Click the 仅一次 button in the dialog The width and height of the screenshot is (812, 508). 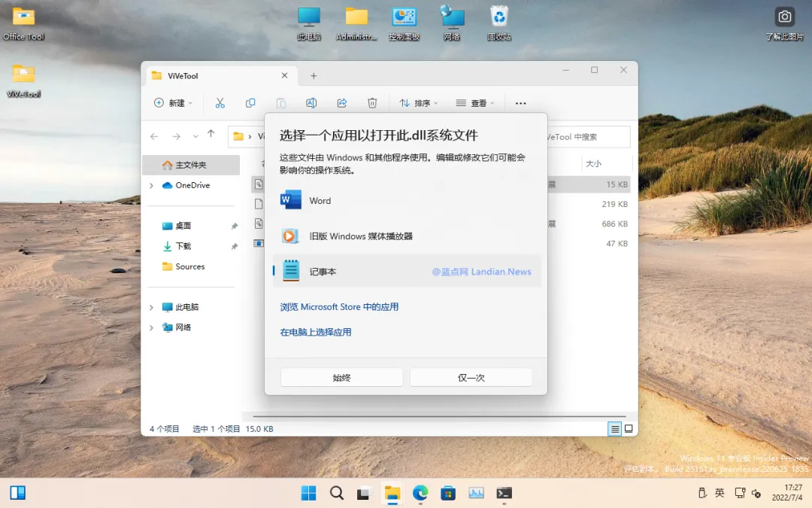[x=471, y=377]
